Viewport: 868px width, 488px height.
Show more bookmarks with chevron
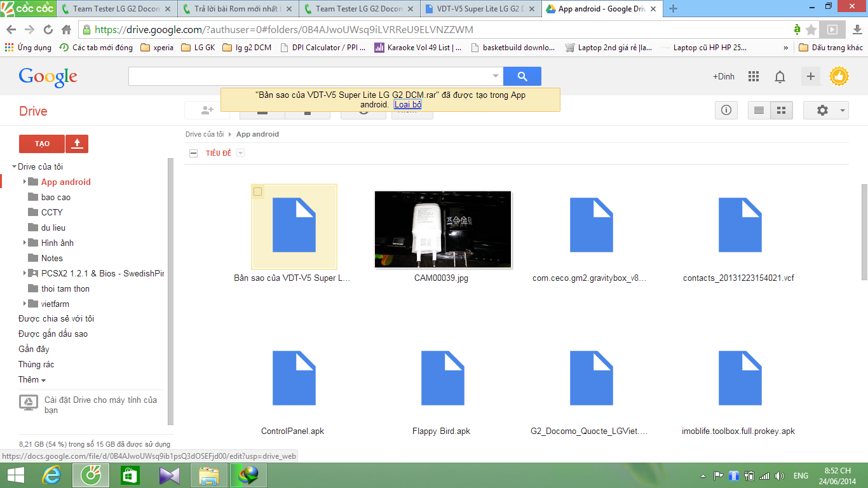tap(786, 48)
